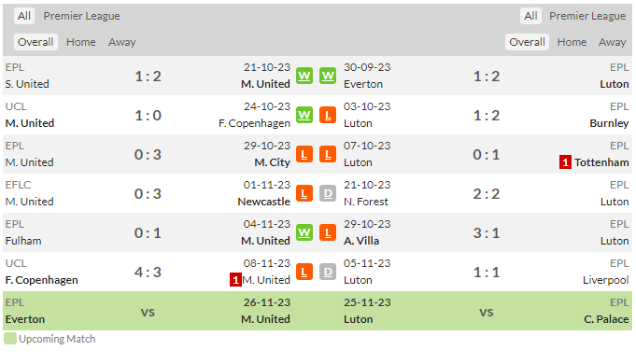Click the red card icon next to Tottenham
This screenshot has width=636, height=364.
tap(565, 162)
